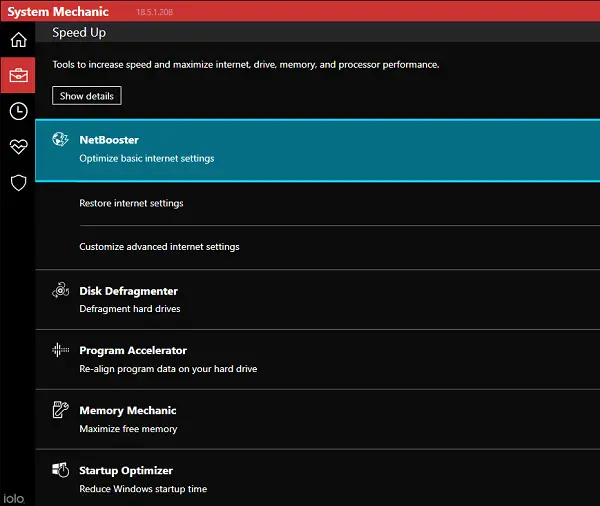Click the NetBooster globe icon

(x=60, y=140)
